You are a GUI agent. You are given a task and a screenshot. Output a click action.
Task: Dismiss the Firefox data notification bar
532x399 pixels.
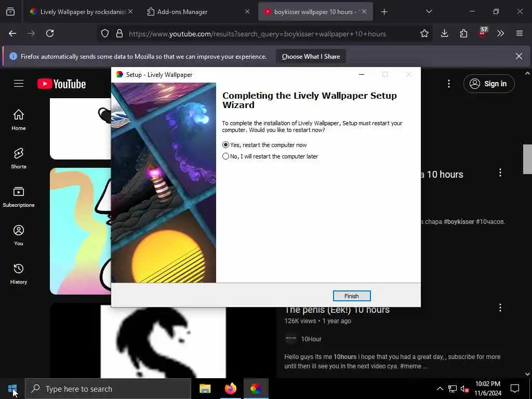click(x=519, y=56)
